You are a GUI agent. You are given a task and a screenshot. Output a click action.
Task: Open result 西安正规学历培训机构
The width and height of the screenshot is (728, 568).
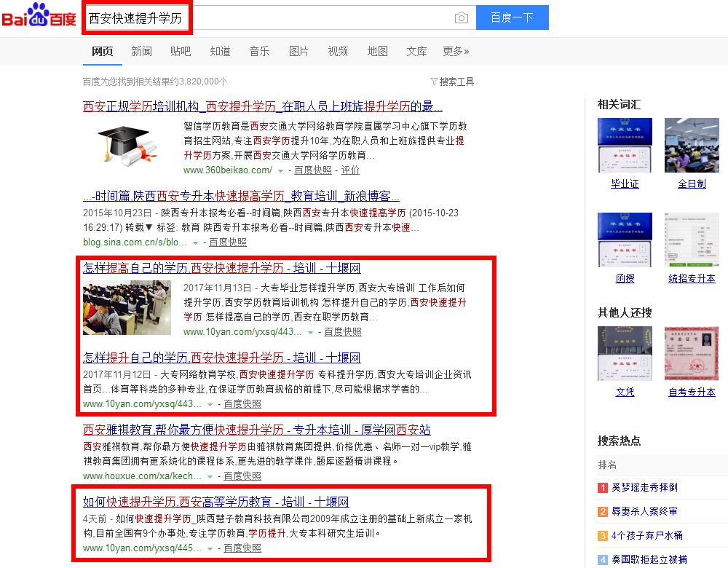[x=262, y=106]
